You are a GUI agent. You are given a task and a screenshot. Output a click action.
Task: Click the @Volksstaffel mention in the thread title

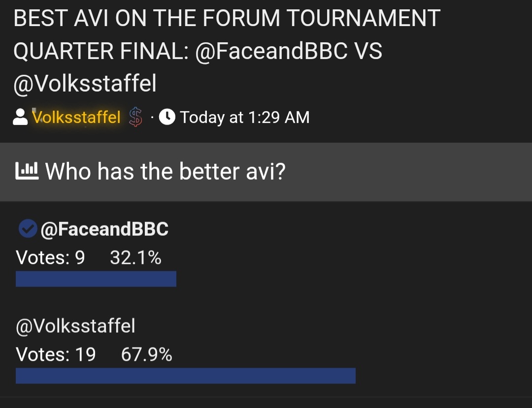click(x=85, y=84)
